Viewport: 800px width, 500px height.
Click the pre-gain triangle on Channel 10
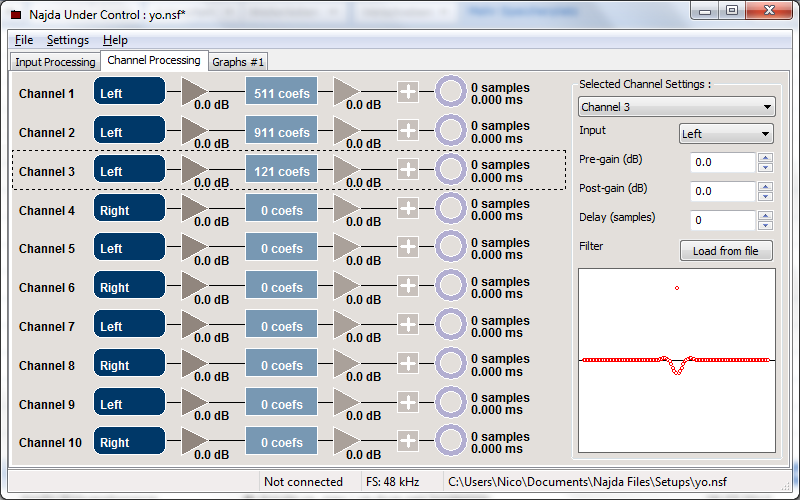(x=194, y=441)
